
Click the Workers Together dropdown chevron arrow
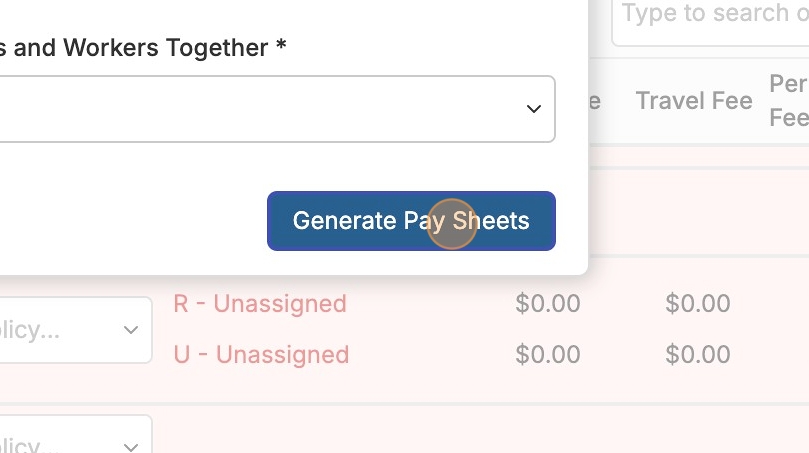click(x=534, y=109)
